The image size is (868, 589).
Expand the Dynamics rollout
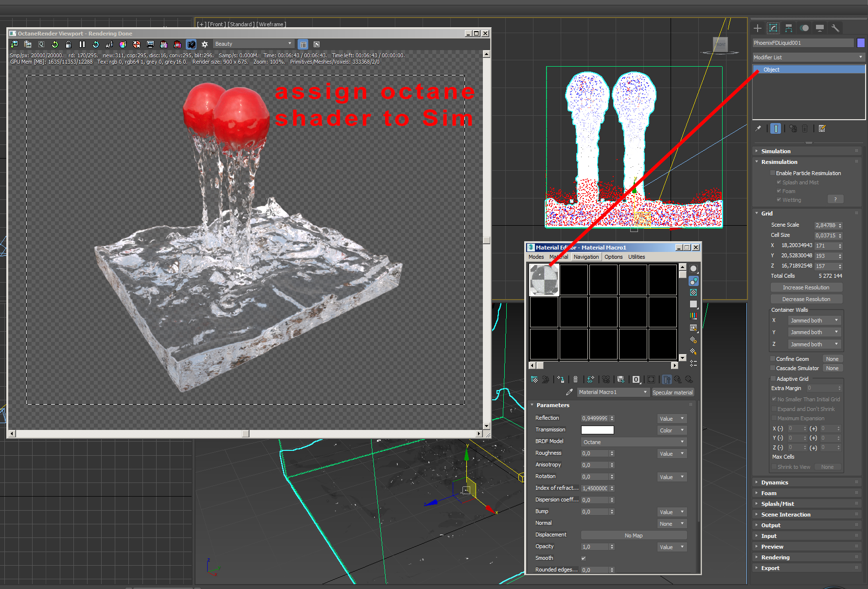[x=807, y=482]
